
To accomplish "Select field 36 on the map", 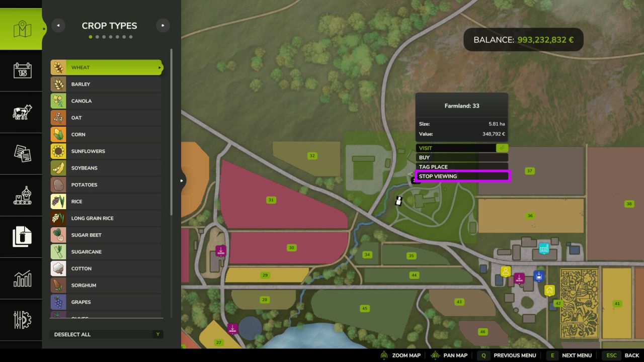I will tap(530, 216).
